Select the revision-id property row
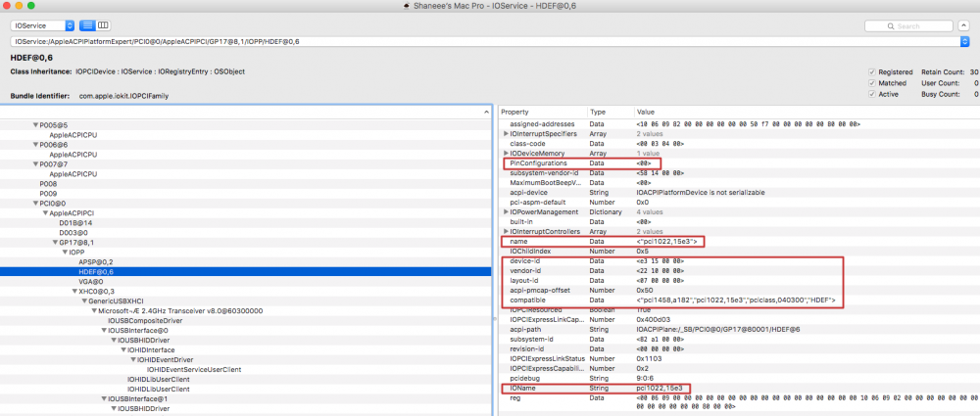The image size is (980, 416). click(739, 348)
